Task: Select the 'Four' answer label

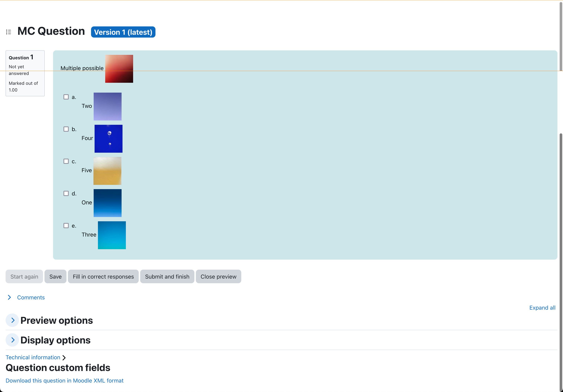Action: [x=87, y=138]
